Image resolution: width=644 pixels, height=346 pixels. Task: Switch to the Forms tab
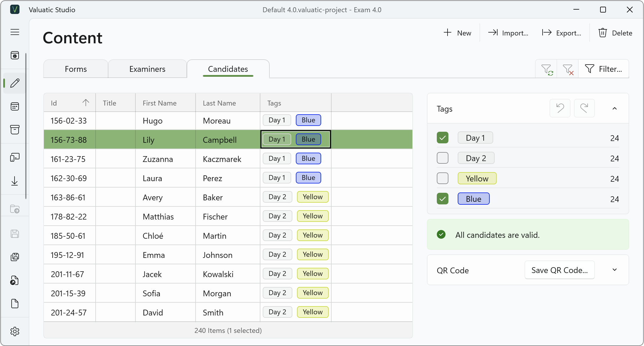[76, 69]
